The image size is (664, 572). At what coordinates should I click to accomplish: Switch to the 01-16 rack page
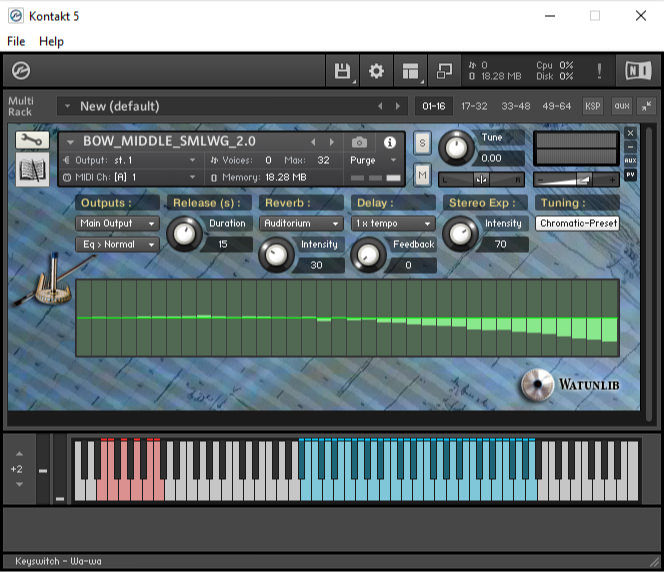pyautogui.click(x=433, y=106)
